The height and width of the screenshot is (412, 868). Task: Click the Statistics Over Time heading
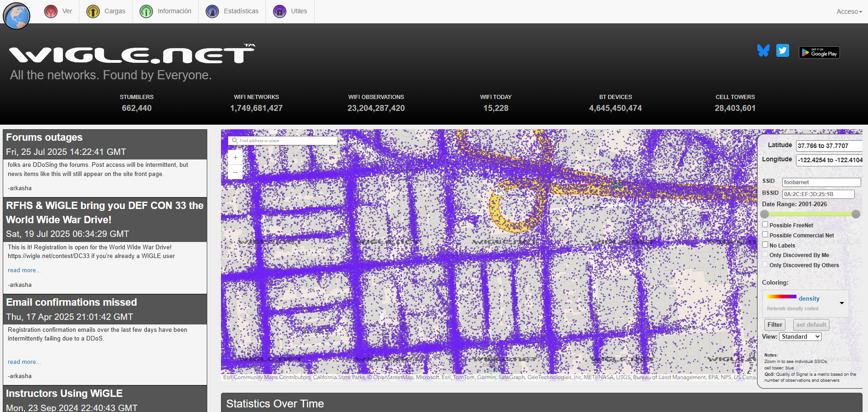(x=275, y=404)
